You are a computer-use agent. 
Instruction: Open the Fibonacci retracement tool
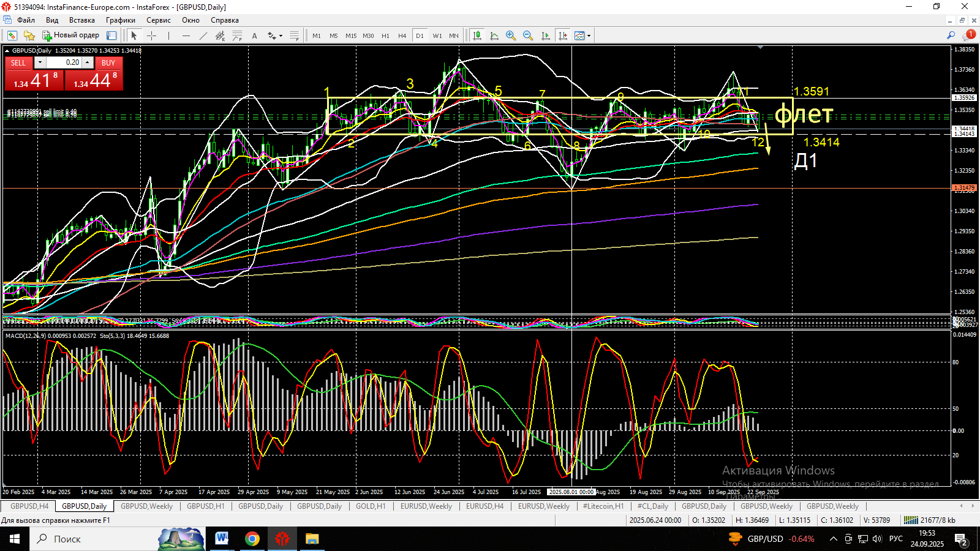[x=238, y=36]
